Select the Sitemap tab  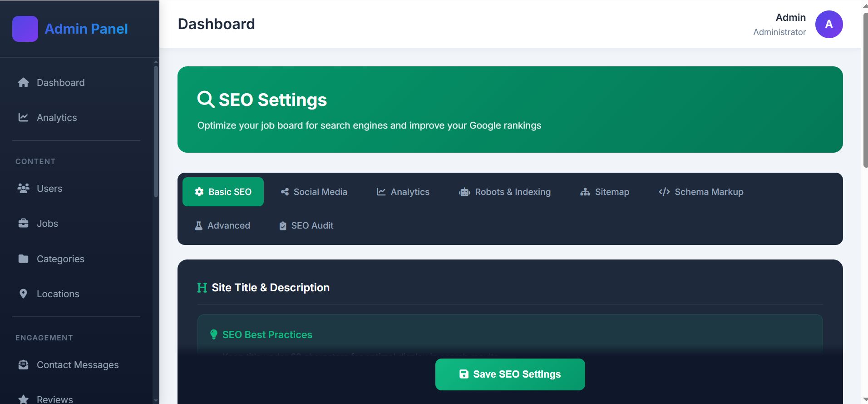(604, 192)
